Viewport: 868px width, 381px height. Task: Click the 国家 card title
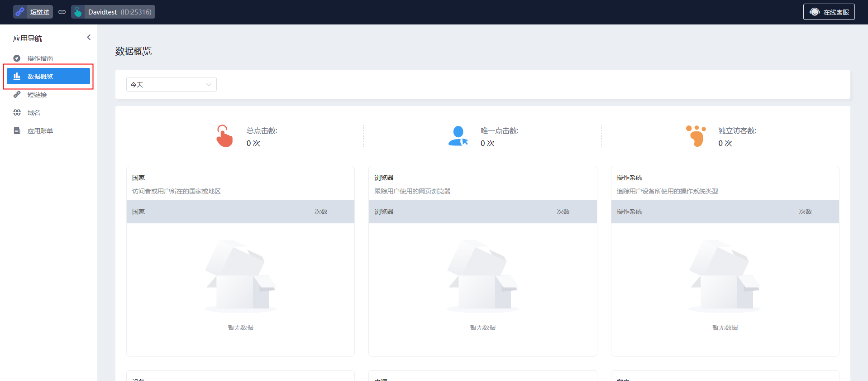[x=138, y=178]
